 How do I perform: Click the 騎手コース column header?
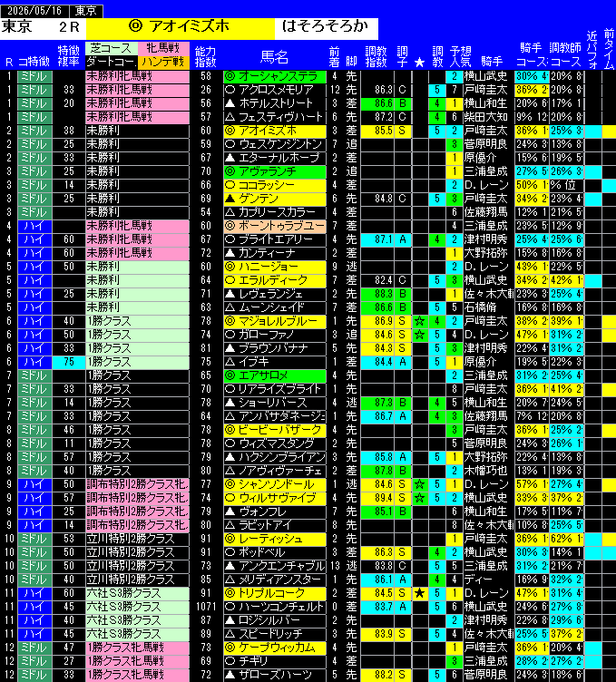532,54
